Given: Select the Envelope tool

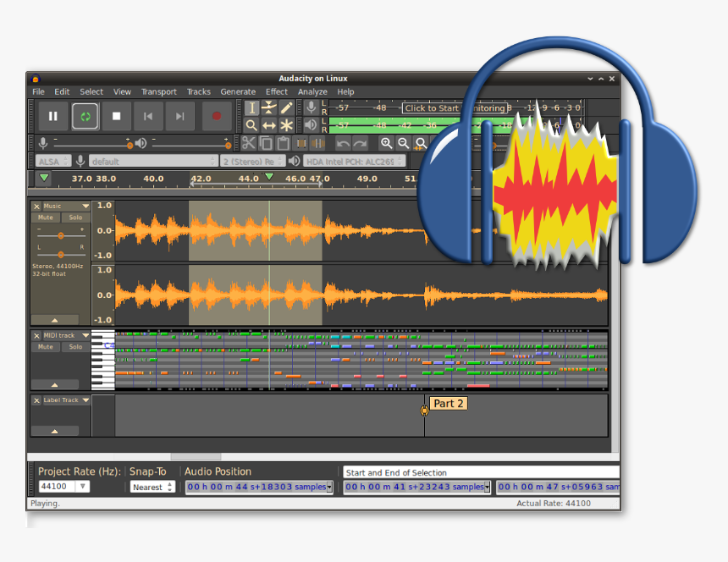Looking at the screenshot, I should pyautogui.click(x=269, y=107).
